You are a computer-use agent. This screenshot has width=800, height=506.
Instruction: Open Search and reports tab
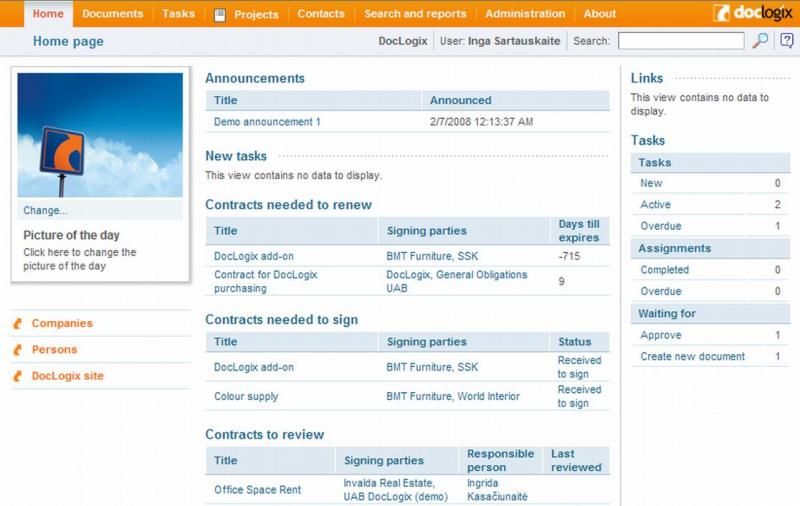415,14
